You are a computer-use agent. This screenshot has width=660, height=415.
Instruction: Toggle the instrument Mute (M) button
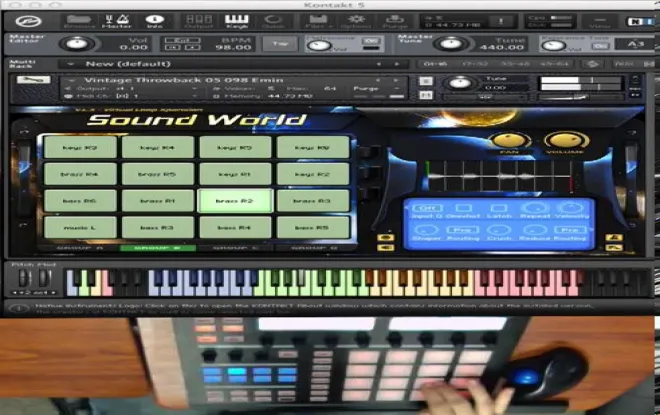(426, 96)
